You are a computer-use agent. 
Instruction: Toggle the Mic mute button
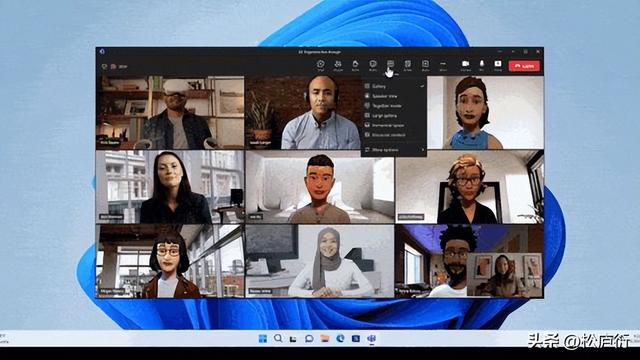(482, 64)
